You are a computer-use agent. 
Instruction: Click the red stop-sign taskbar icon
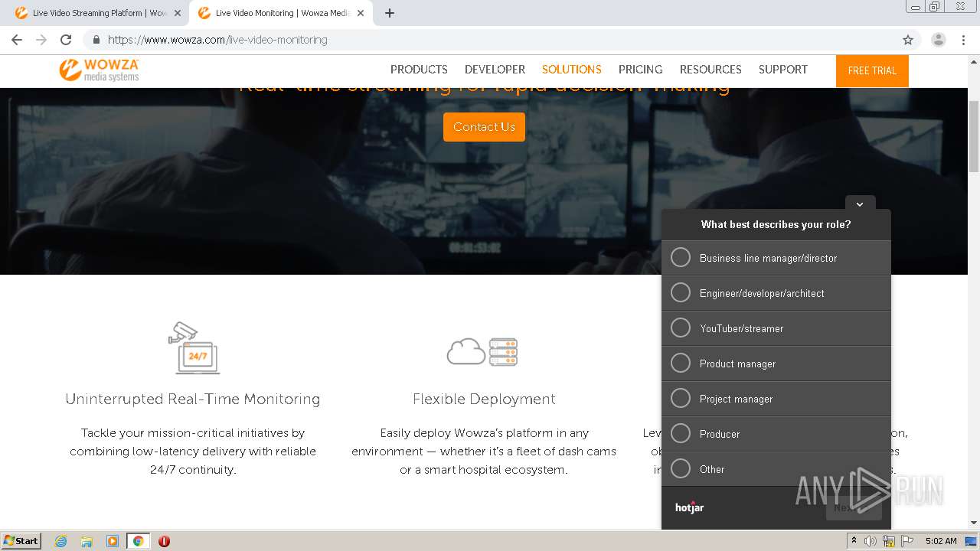coord(164,541)
